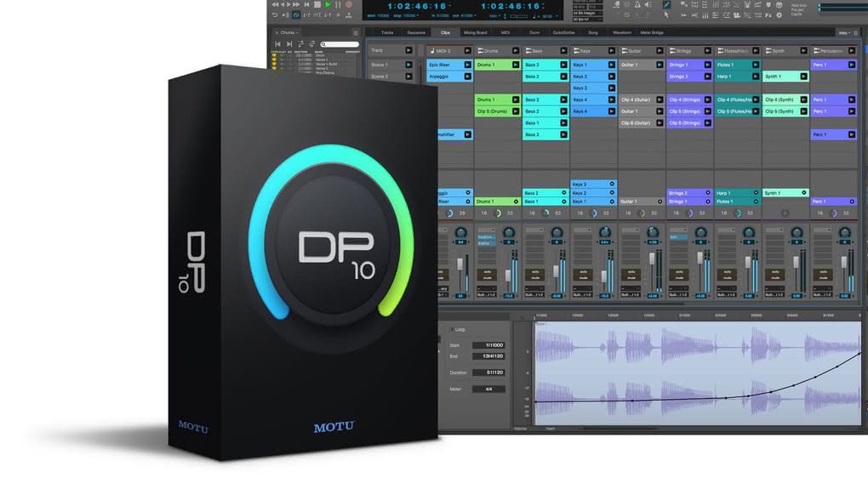Enable the Loop checkbox
This screenshot has height=478, width=868.
point(452,329)
